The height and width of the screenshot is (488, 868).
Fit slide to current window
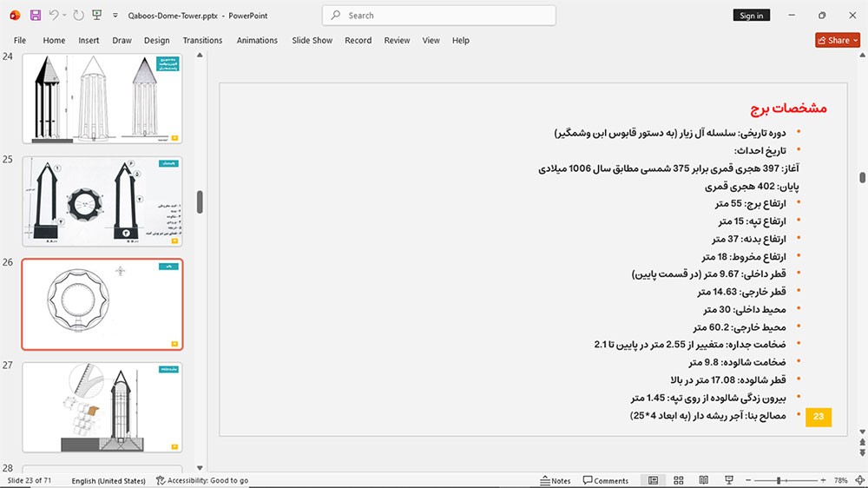pyautogui.click(x=859, y=480)
